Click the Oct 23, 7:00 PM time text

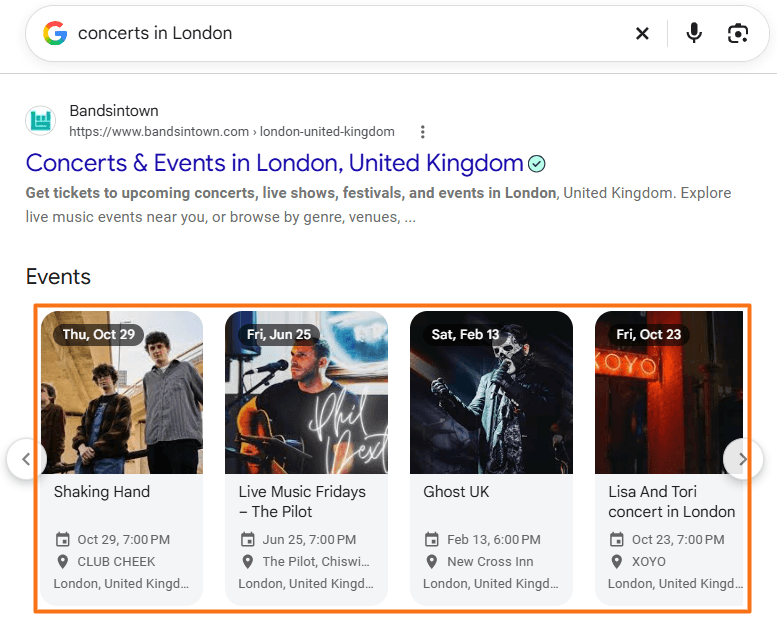point(678,540)
